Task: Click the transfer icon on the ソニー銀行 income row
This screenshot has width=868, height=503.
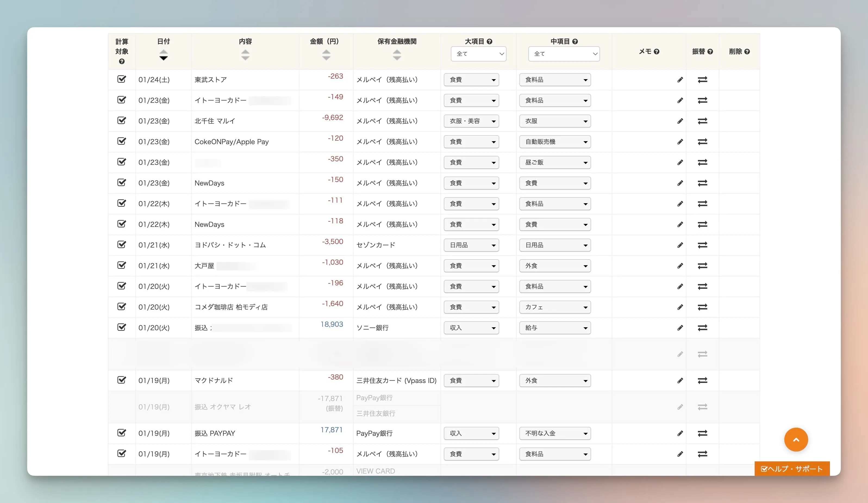Action: click(x=703, y=328)
